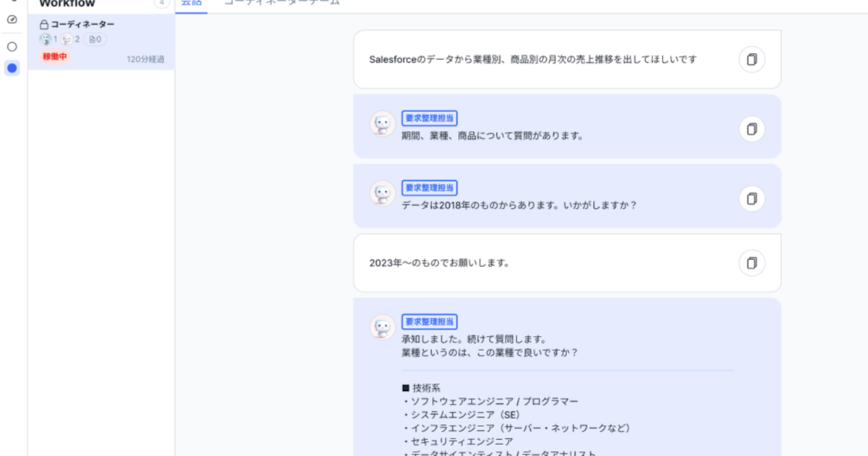Copy the Salesforce data request message
Viewport: 868px width, 456px height.
pos(752,59)
